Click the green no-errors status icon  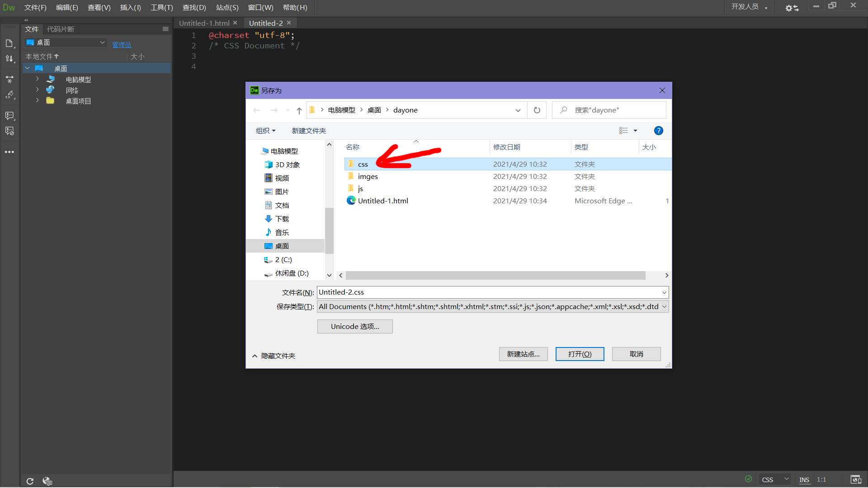coord(748,479)
